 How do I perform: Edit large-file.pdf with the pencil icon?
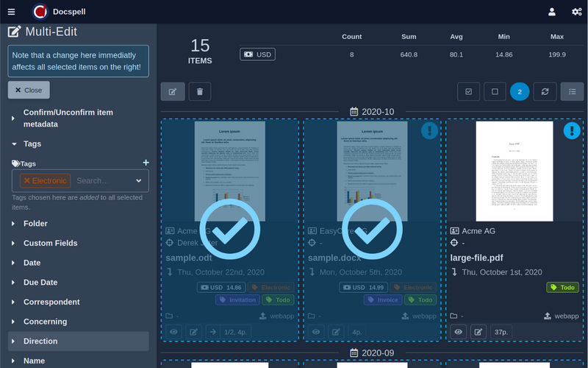click(478, 332)
